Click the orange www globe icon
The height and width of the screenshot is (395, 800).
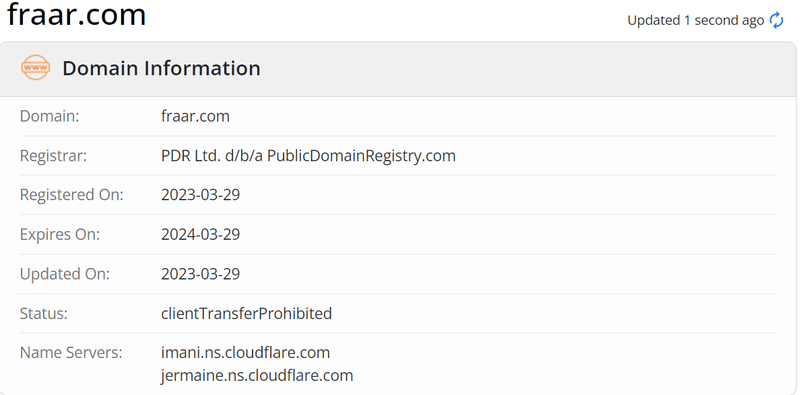35,68
